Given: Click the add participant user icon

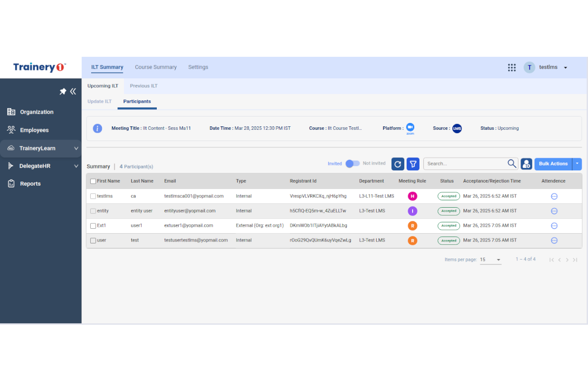Looking at the screenshot, I should click(x=526, y=164).
